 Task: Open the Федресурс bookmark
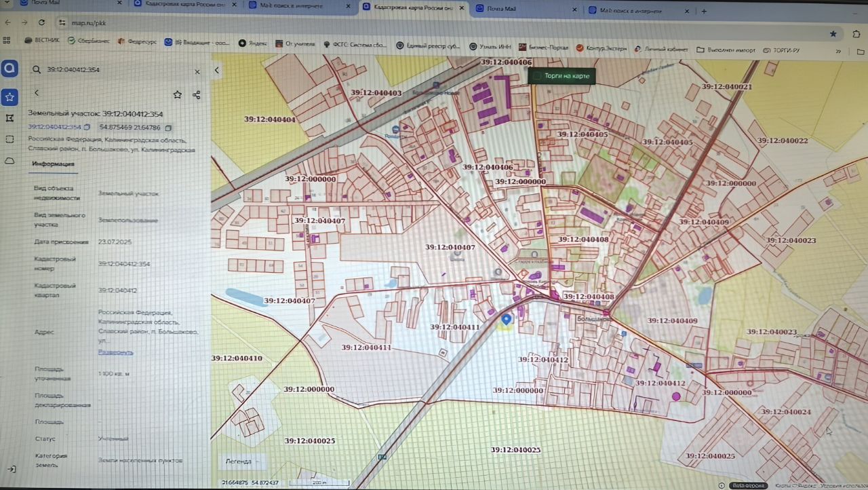[x=137, y=41]
